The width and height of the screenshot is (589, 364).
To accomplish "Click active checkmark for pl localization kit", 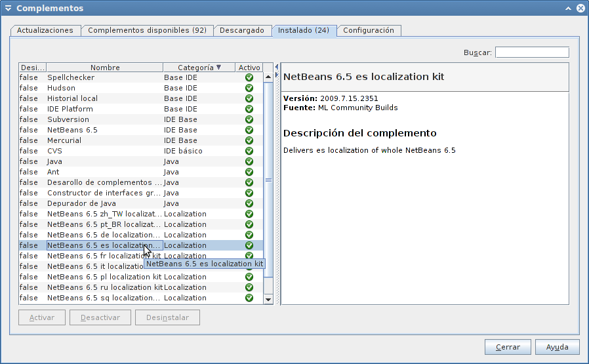I will 249,277.
